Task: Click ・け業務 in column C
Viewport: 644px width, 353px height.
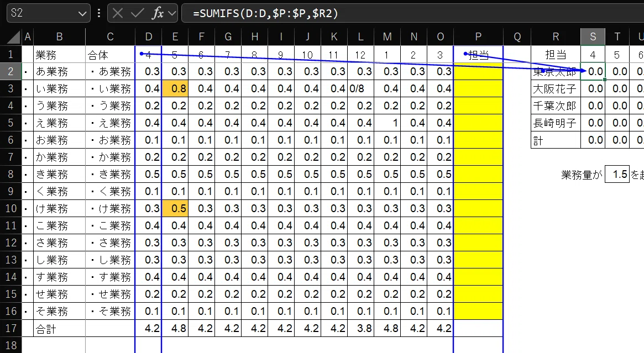Action: pos(110,208)
